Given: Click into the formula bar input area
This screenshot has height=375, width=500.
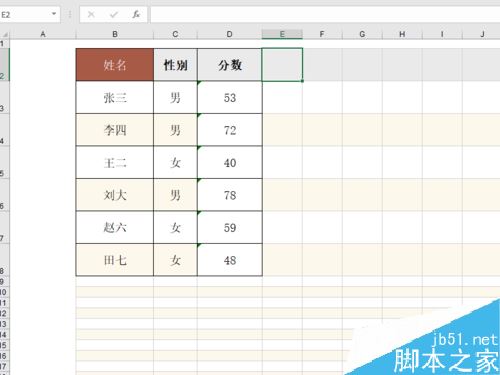Looking at the screenshot, I should tap(325, 15).
